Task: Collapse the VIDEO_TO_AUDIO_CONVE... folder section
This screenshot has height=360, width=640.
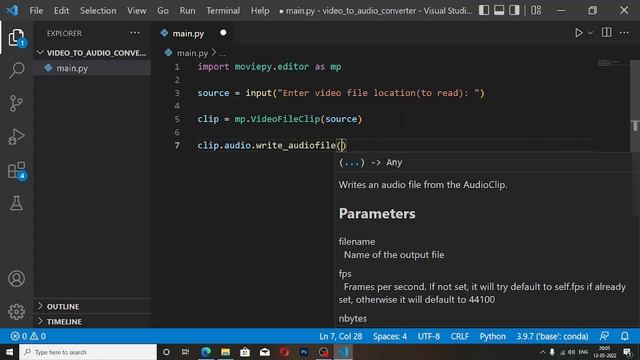Action: (x=92, y=53)
